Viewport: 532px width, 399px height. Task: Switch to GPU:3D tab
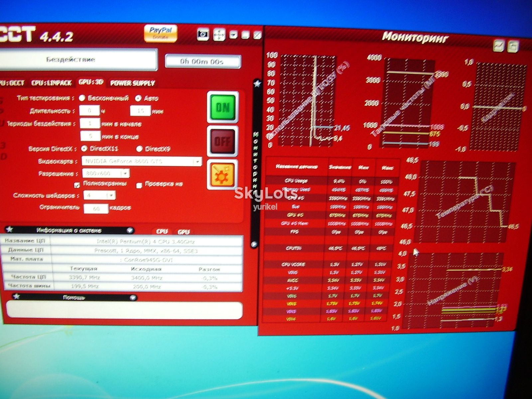pyautogui.click(x=91, y=82)
